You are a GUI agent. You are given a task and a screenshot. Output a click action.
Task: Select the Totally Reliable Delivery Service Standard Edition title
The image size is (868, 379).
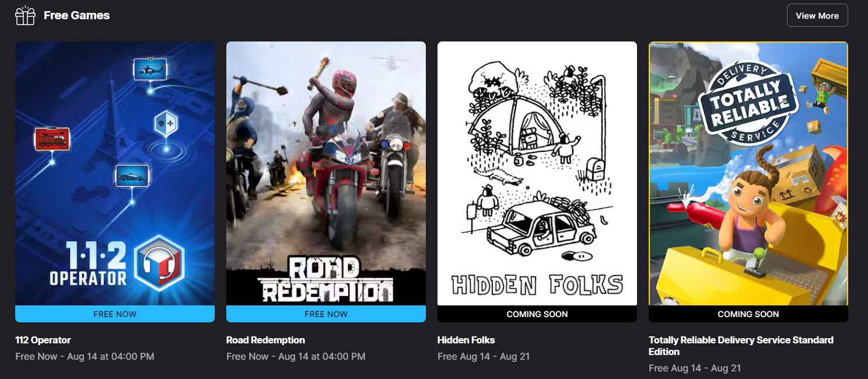click(x=741, y=346)
